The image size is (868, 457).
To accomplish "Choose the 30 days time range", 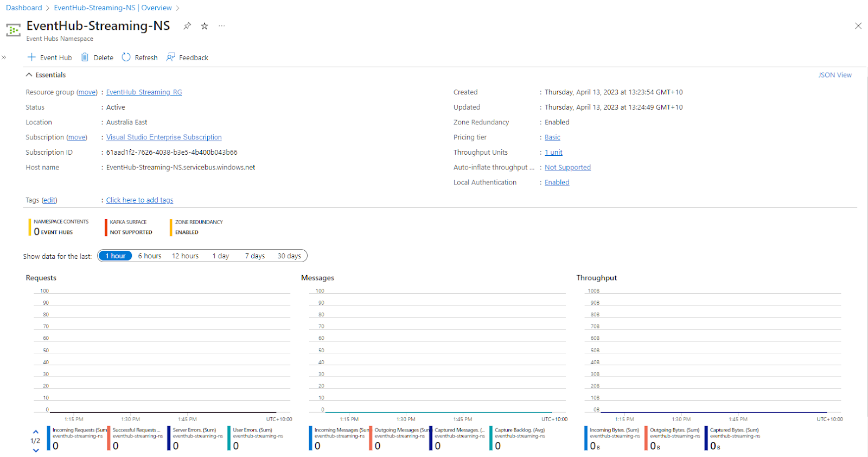I will coord(289,256).
